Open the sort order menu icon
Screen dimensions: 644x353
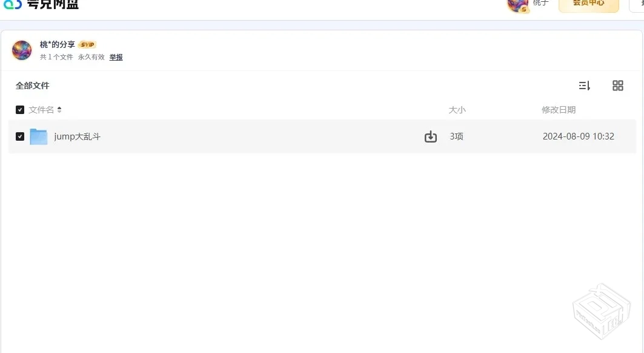click(584, 86)
